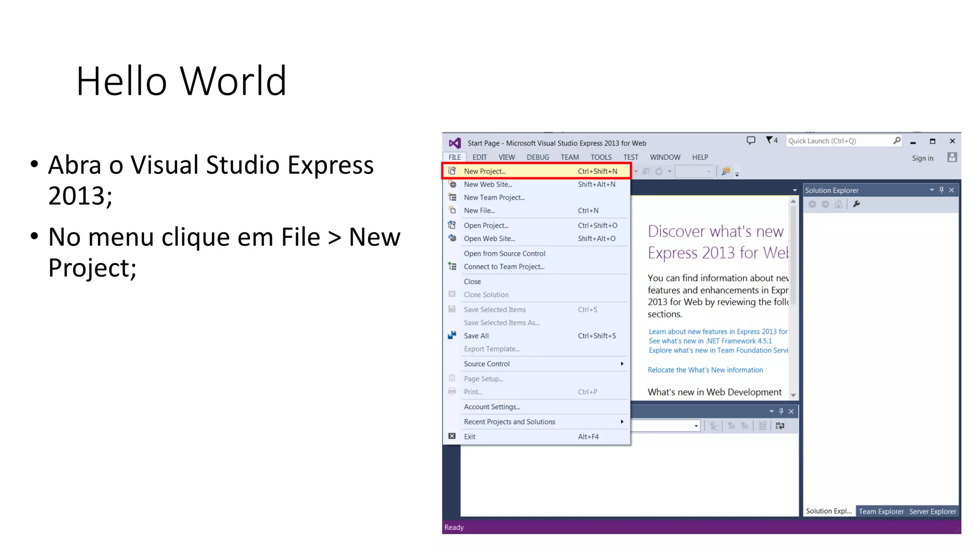980x551 pixels.
Task: Switch to the Server Explorer tab
Action: (933, 511)
